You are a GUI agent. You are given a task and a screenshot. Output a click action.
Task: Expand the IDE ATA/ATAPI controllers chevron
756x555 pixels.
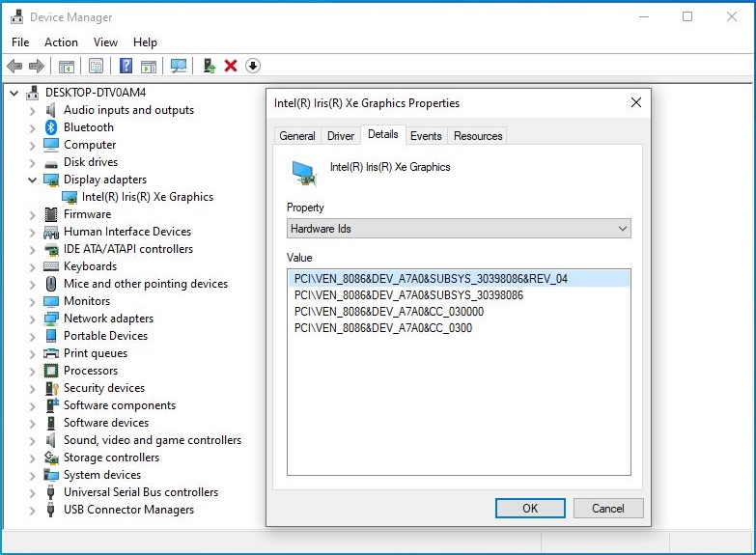32,250
